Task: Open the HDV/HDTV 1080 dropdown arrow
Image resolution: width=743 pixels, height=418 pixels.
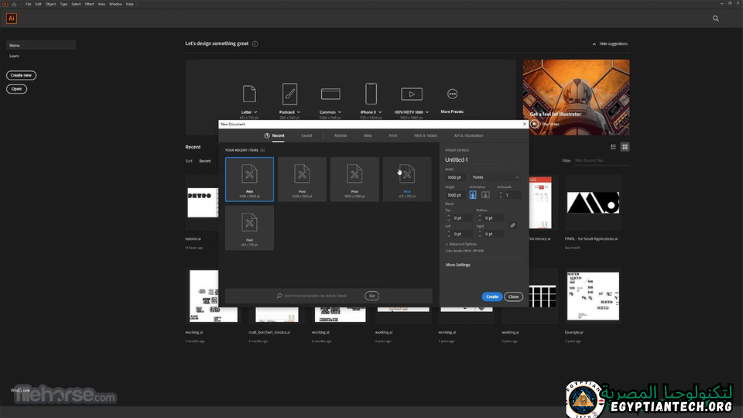Action: point(427,112)
